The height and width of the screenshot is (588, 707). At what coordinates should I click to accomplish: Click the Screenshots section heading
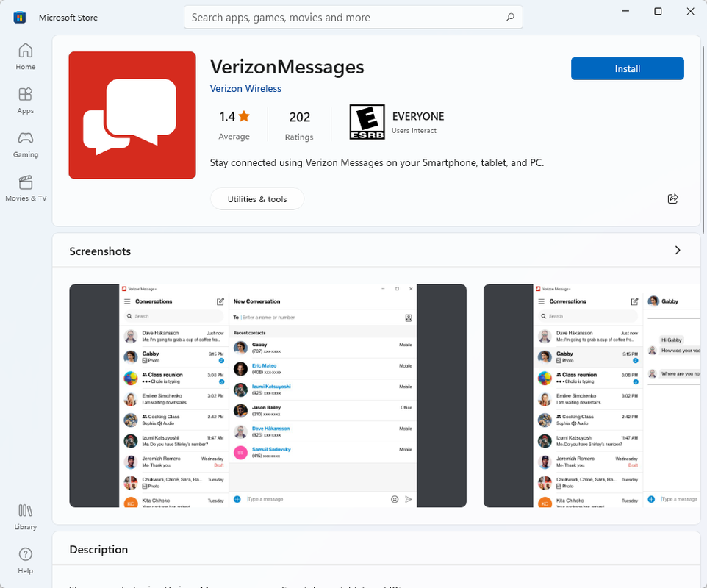click(100, 251)
